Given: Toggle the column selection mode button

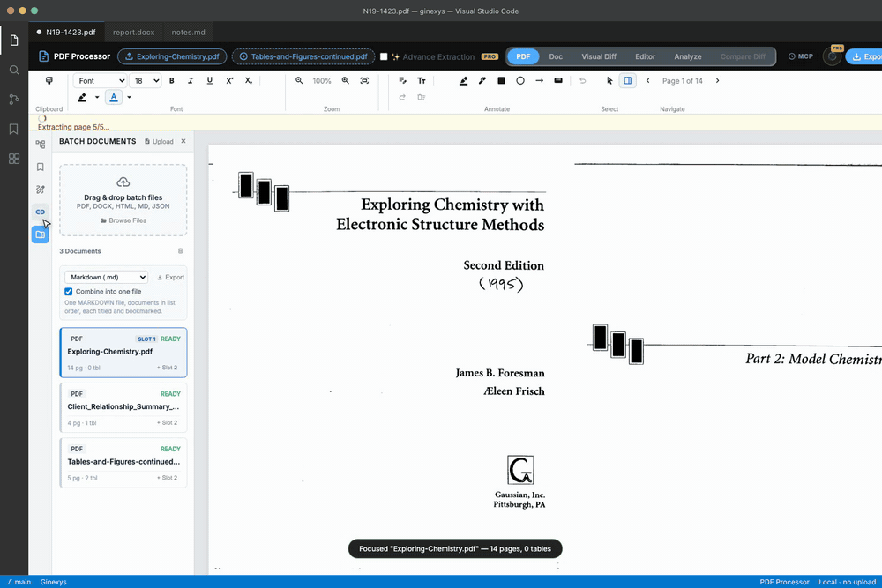Looking at the screenshot, I should pos(628,81).
